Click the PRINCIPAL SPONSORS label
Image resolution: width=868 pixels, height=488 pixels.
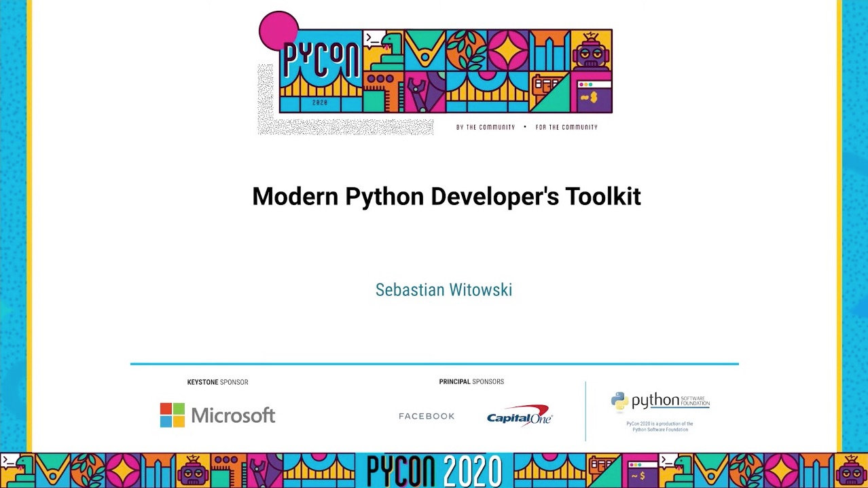coord(471,382)
